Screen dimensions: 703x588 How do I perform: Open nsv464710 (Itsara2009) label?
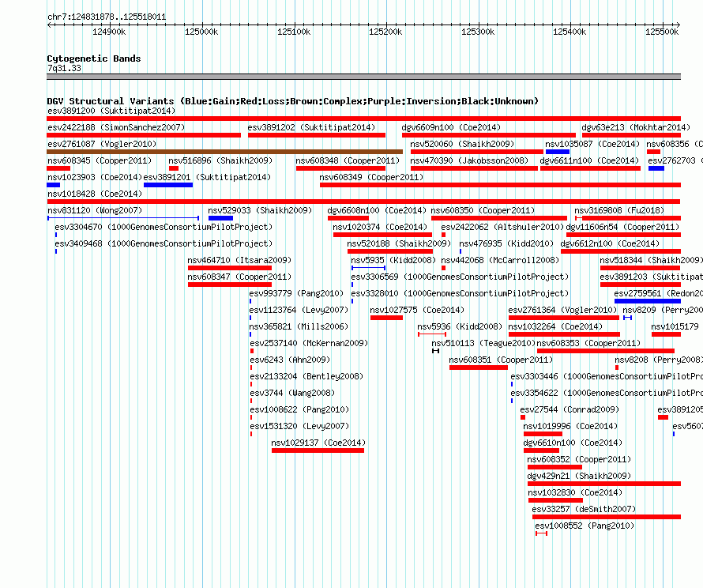[239, 260]
